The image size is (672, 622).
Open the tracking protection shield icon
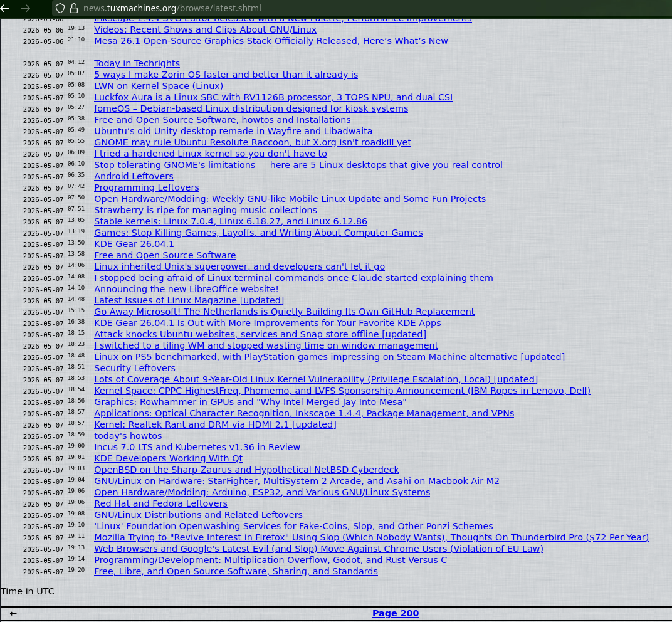tap(60, 8)
